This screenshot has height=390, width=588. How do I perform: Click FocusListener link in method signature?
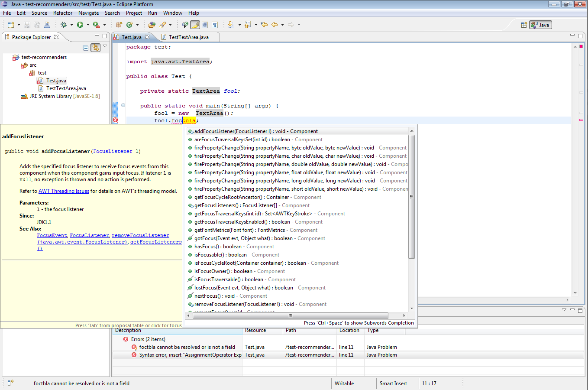pyautogui.click(x=113, y=151)
